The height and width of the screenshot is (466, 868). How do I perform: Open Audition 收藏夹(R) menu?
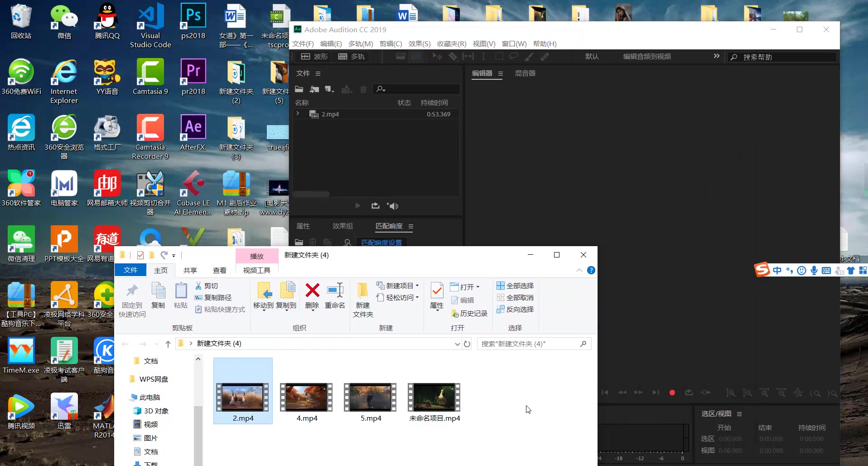point(452,44)
